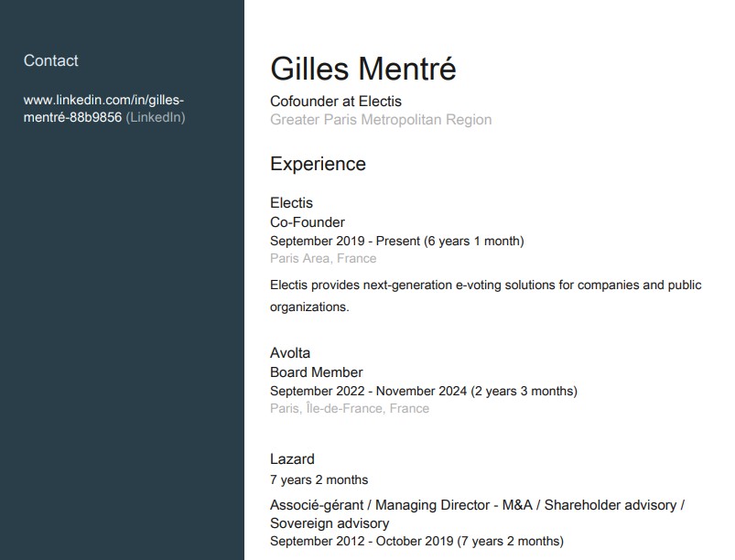Click the Experience section heading
Image resolution: width=735 pixels, height=560 pixels.
(x=318, y=165)
